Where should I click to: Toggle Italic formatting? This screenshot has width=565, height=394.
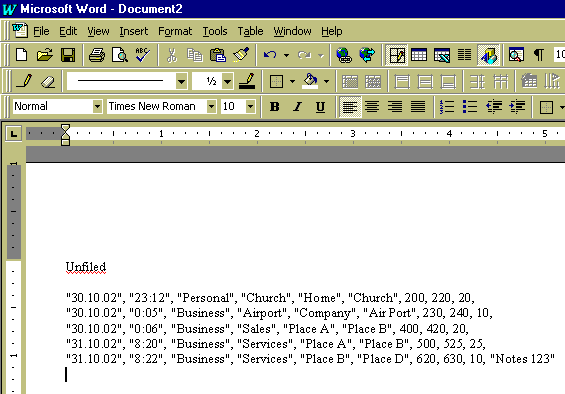(x=298, y=107)
